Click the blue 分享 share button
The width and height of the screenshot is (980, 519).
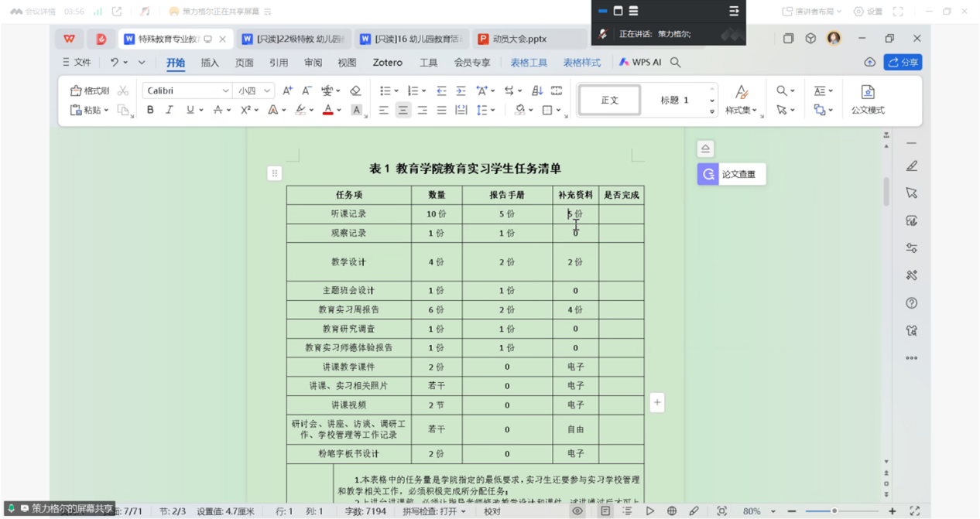(x=903, y=62)
